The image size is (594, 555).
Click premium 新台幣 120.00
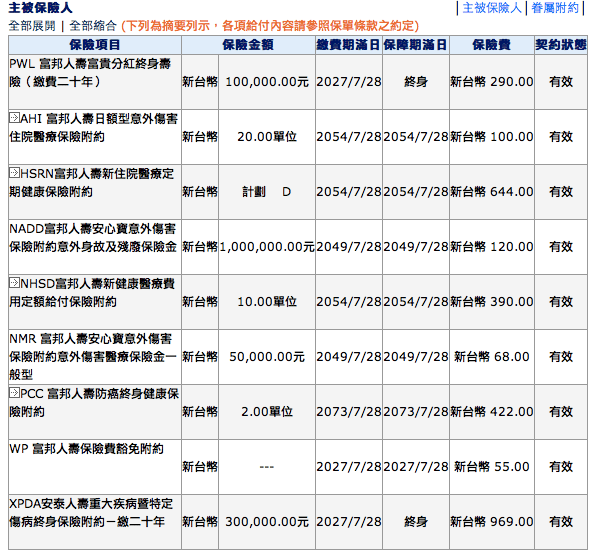pos(492,247)
